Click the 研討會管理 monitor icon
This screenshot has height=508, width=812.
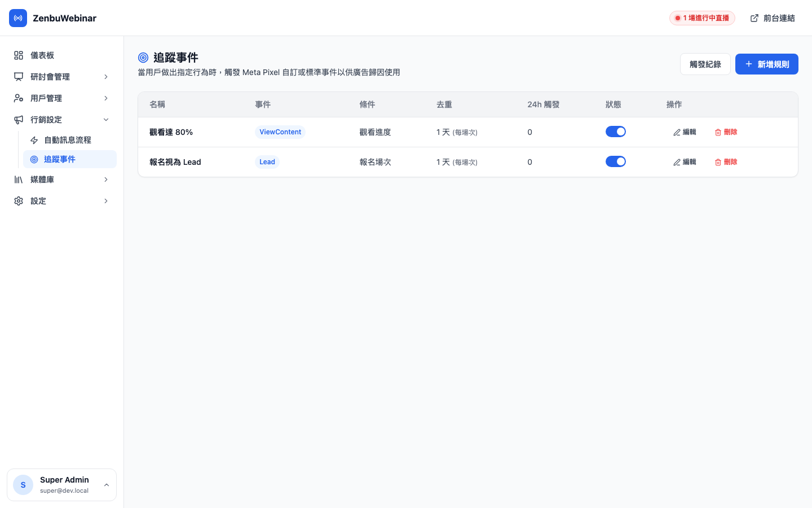click(19, 76)
